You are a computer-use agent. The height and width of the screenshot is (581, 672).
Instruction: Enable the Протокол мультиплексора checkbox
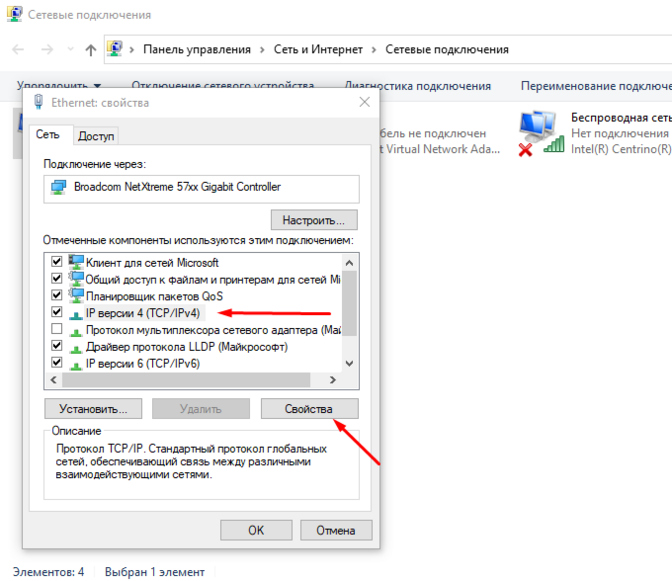pyautogui.click(x=57, y=330)
